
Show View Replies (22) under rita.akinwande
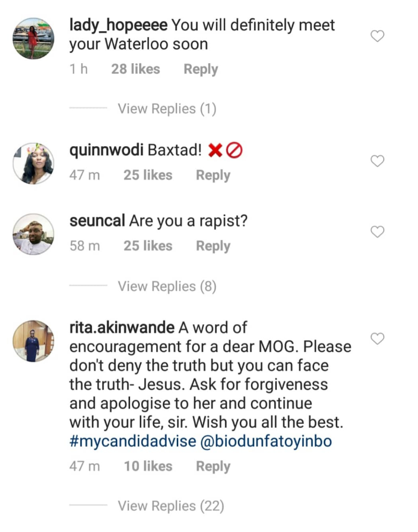[x=170, y=506]
